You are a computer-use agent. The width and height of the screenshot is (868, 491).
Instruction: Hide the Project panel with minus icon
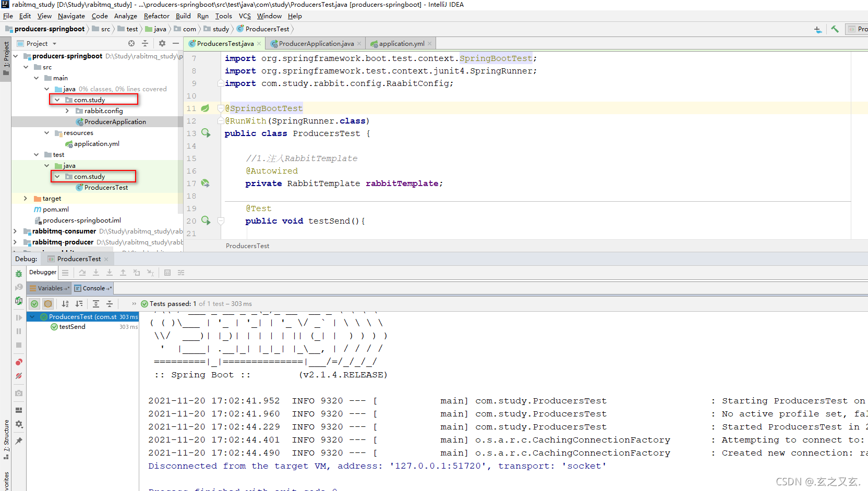click(x=176, y=44)
